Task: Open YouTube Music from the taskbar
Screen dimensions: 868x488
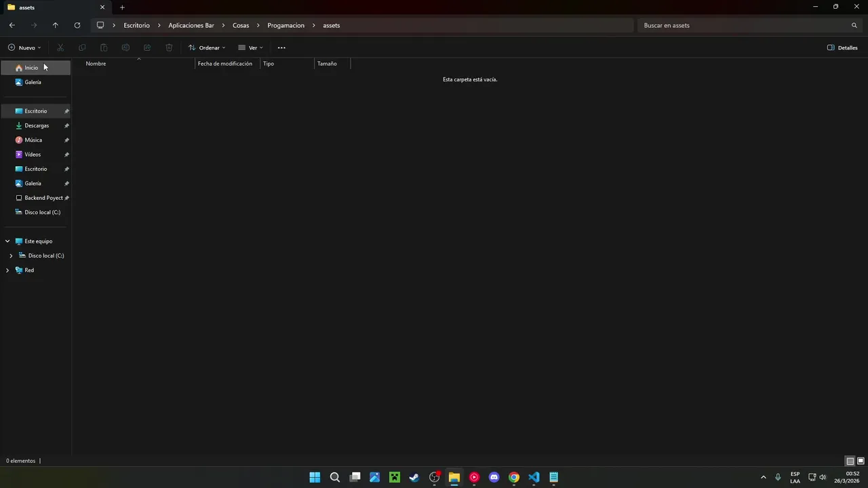Action: 474,477
